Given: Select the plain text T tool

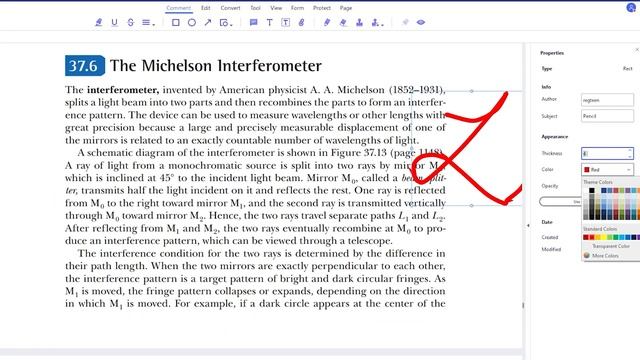Looking at the screenshot, I should 269,22.
